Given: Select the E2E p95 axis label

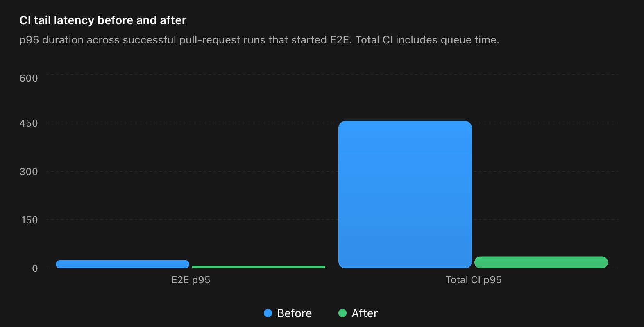Looking at the screenshot, I should click(x=190, y=280).
